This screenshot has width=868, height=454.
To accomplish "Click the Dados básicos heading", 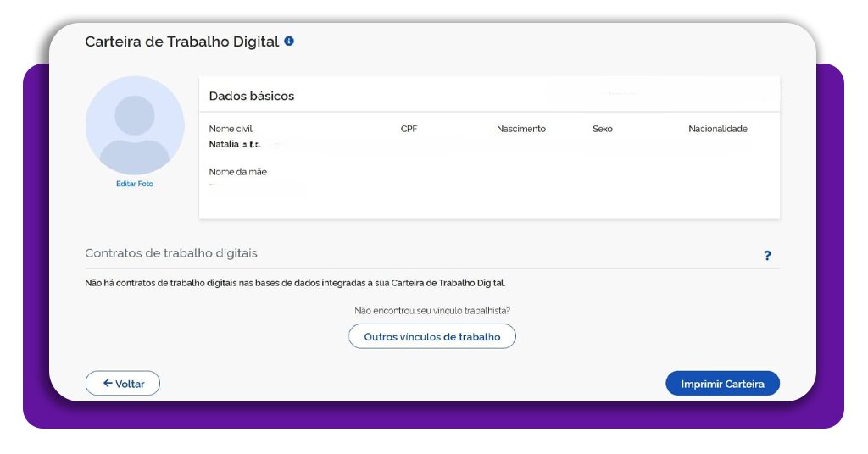I will point(251,96).
